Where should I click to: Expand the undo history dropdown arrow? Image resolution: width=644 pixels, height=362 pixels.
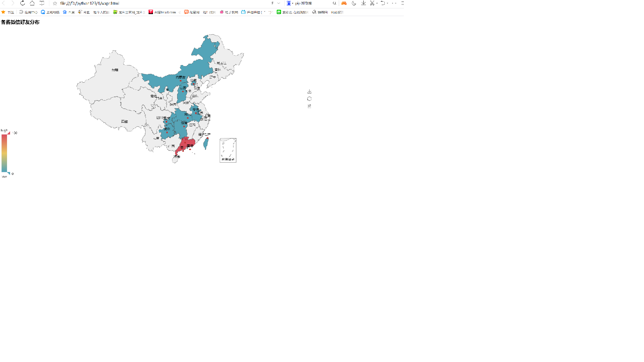(x=387, y=3)
